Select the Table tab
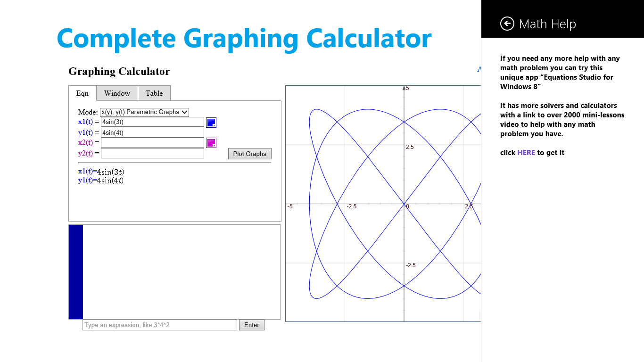The image size is (644, 362). point(154,93)
